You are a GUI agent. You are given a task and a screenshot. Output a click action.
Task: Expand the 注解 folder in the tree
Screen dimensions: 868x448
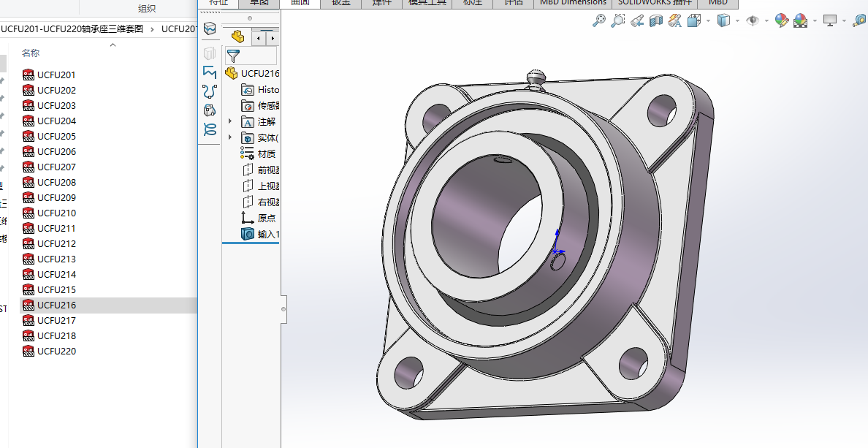pos(230,121)
